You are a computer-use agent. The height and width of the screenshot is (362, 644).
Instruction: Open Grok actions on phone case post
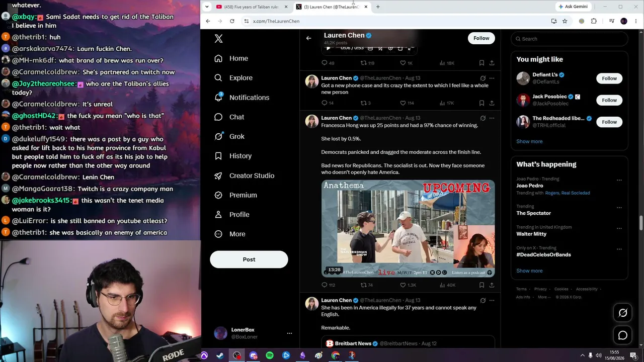click(x=482, y=78)
